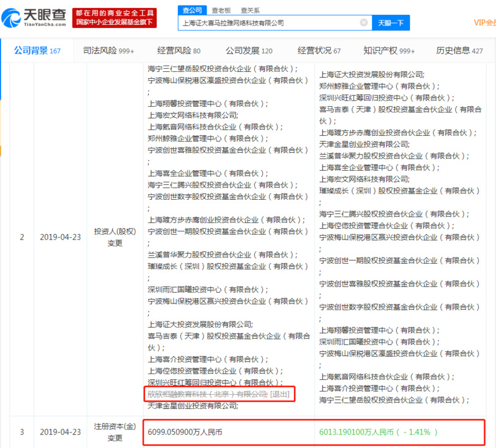This screenshot has height=448, width=496.
Task: Click 天津金星创业投资有限公司 in the before-change column
Action: tap(193, 406)
